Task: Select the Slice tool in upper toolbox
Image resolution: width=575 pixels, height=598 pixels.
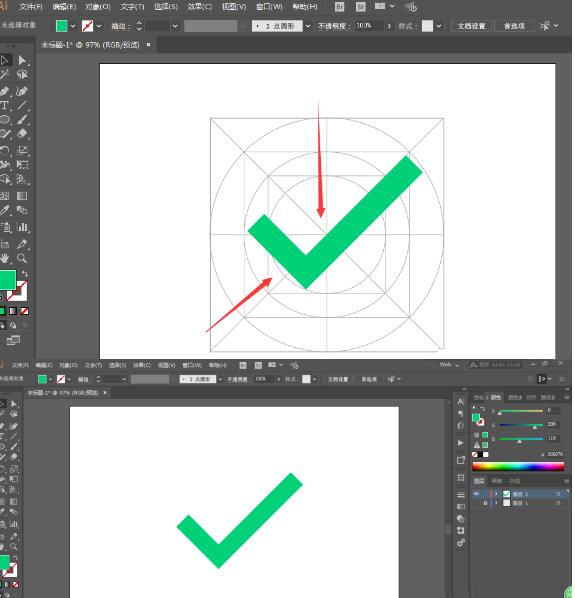Action: pos(22,244)
